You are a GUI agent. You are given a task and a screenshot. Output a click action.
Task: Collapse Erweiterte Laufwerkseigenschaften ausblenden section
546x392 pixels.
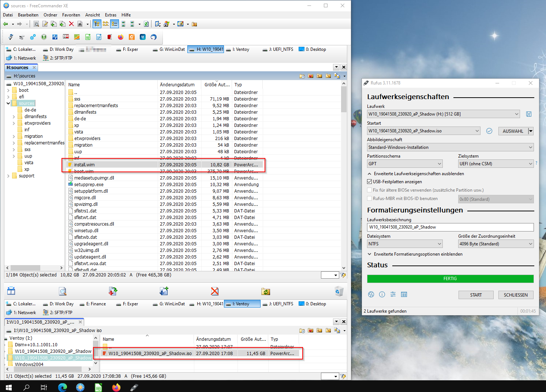click(369, 174)
